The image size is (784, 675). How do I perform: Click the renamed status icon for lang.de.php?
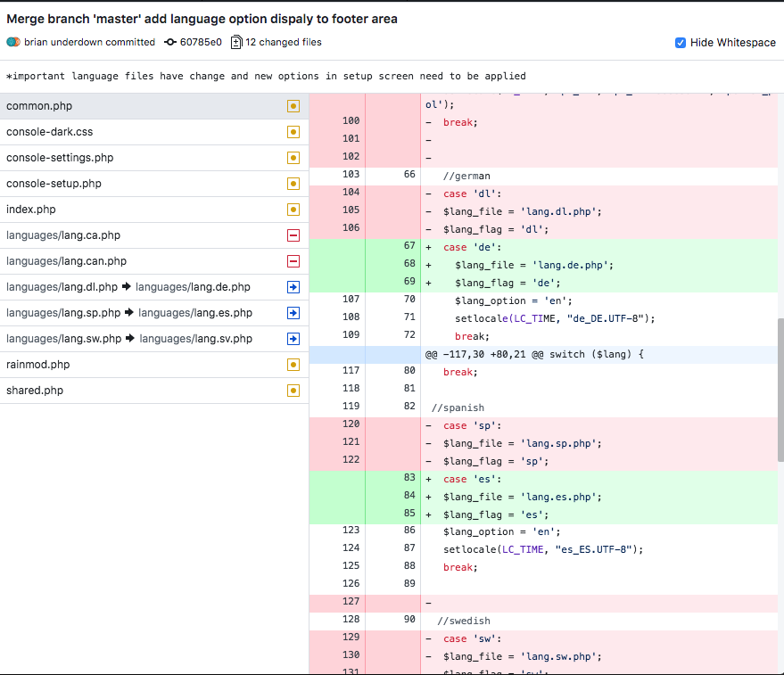[293, 287]
